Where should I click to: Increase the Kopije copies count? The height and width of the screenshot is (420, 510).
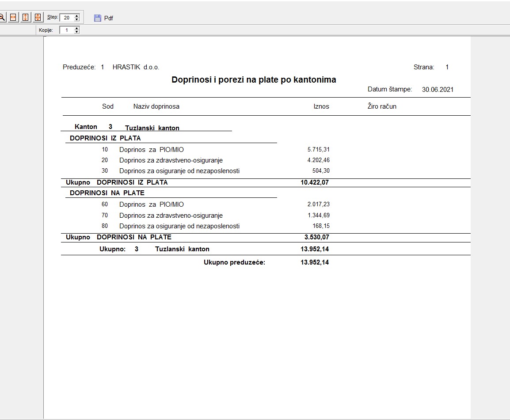click(77, 28)
